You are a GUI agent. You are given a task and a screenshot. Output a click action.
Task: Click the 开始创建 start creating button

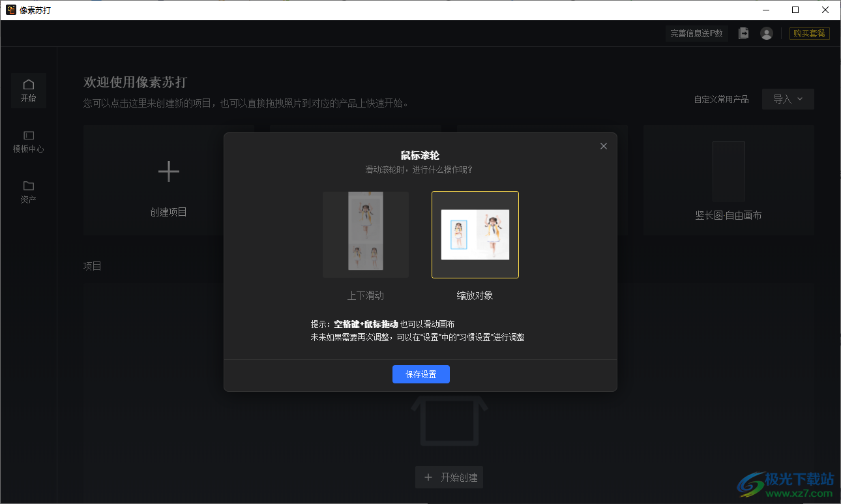pyautogui.click(x=449, y=477)
